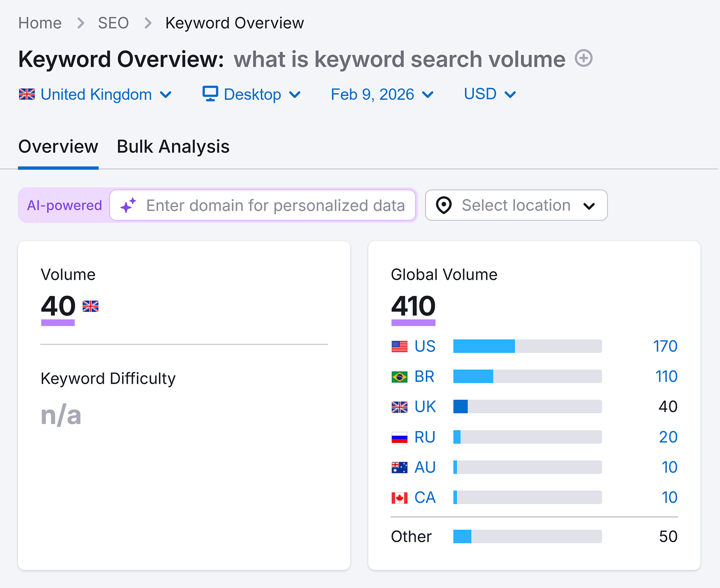Viewport: 720px width, 588px height.
Task: Open the Select location dropdown
Action: pos(515,206)
